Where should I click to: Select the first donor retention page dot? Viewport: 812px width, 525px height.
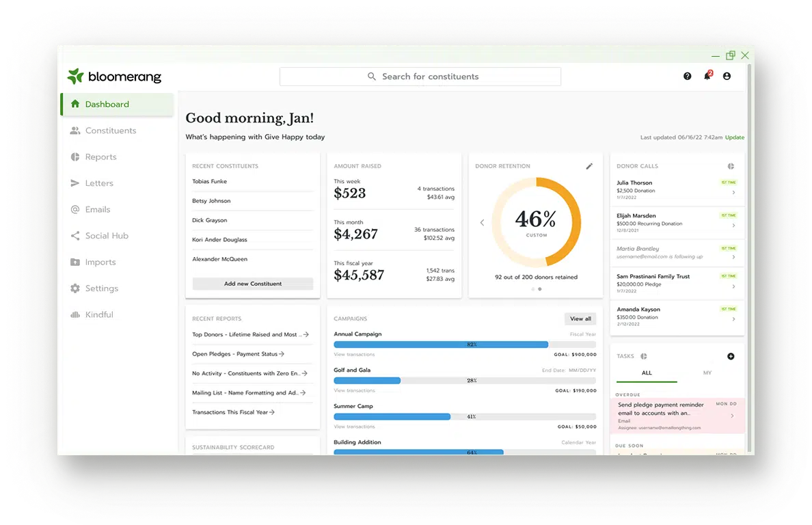533,289
